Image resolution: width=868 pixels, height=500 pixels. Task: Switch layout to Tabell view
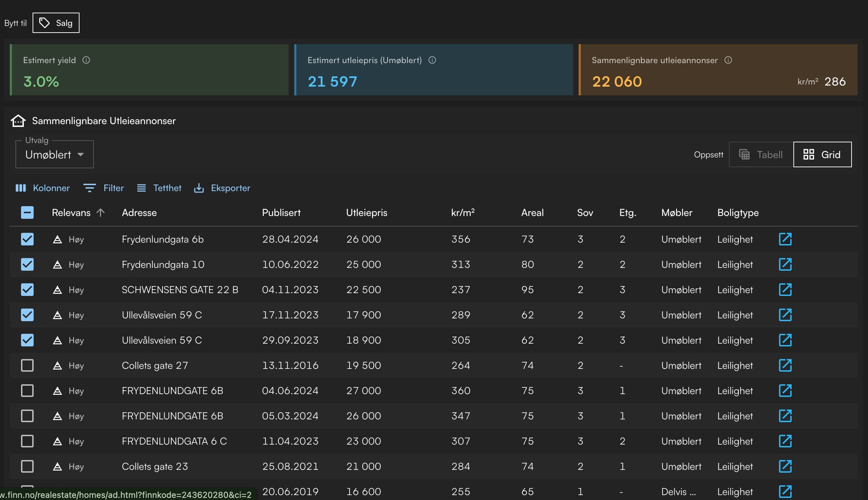(x=761, y=155)
